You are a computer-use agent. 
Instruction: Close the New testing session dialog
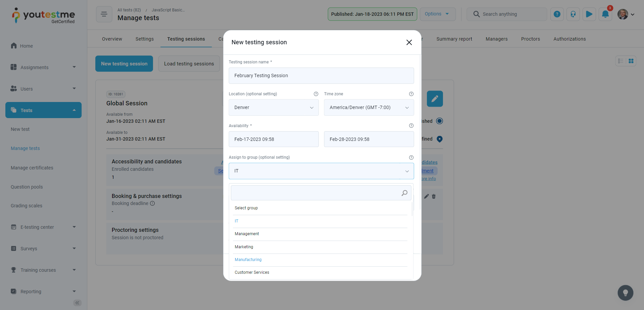(409, 42)
